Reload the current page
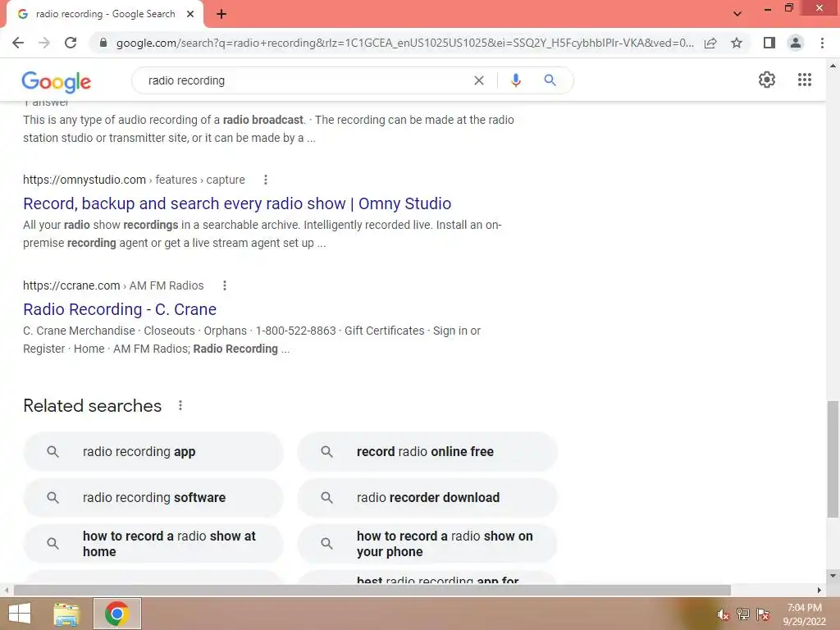Screen dimensions: 840x630 (x=71, y=43)
